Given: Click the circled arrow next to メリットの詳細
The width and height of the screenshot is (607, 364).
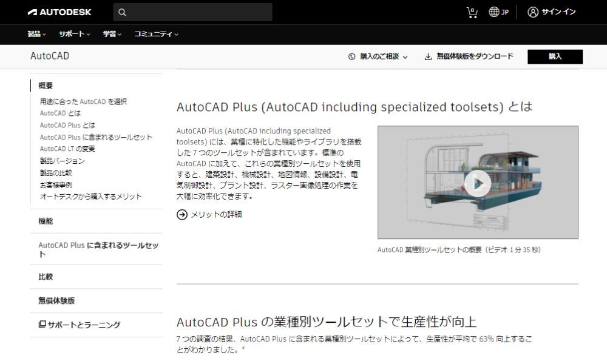Looking at the screenshot, I should tap(182, 214).
